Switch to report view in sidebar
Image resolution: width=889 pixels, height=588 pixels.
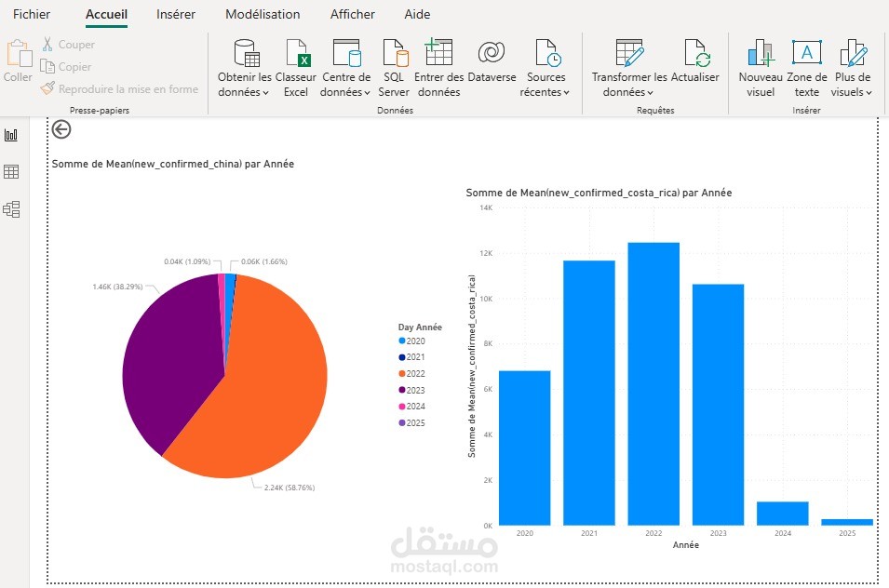pos(11,135)
